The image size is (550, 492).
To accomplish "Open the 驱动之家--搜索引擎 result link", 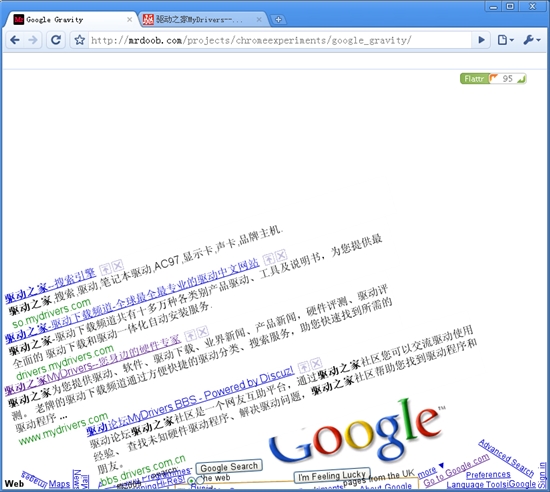I will (x=50, y=285).
